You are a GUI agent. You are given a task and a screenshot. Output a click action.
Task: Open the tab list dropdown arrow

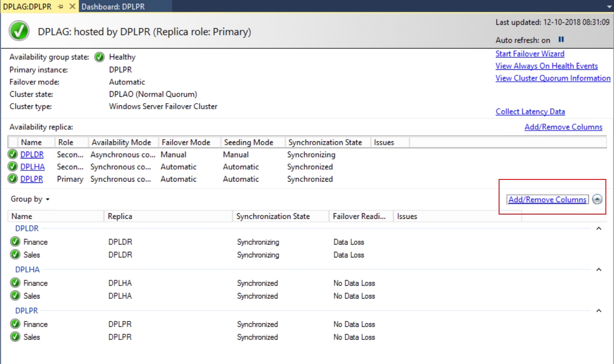click(609, 7)
